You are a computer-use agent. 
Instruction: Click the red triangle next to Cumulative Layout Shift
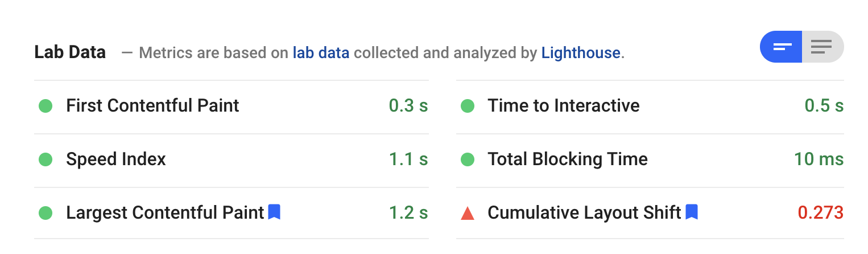click(467, 214)
